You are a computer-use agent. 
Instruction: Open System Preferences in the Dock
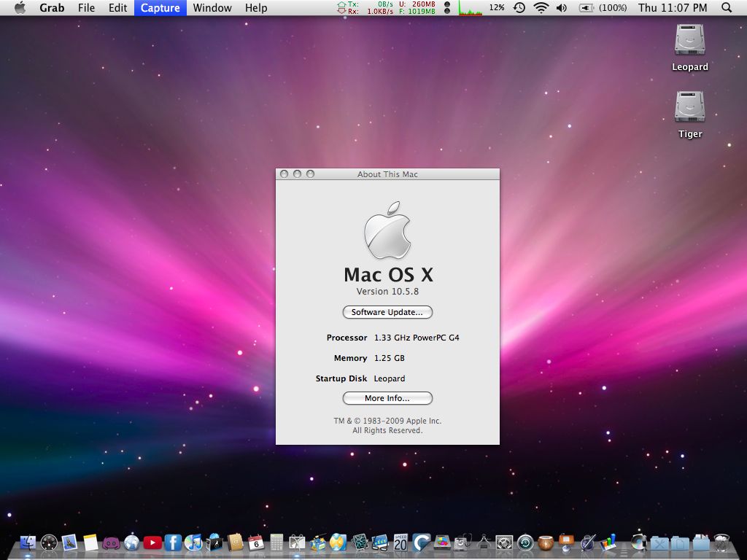point(504,542)
